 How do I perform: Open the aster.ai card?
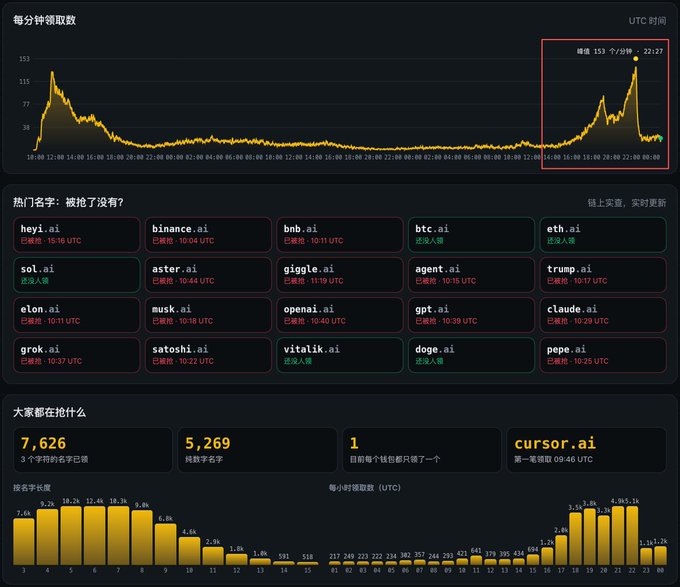208,275
